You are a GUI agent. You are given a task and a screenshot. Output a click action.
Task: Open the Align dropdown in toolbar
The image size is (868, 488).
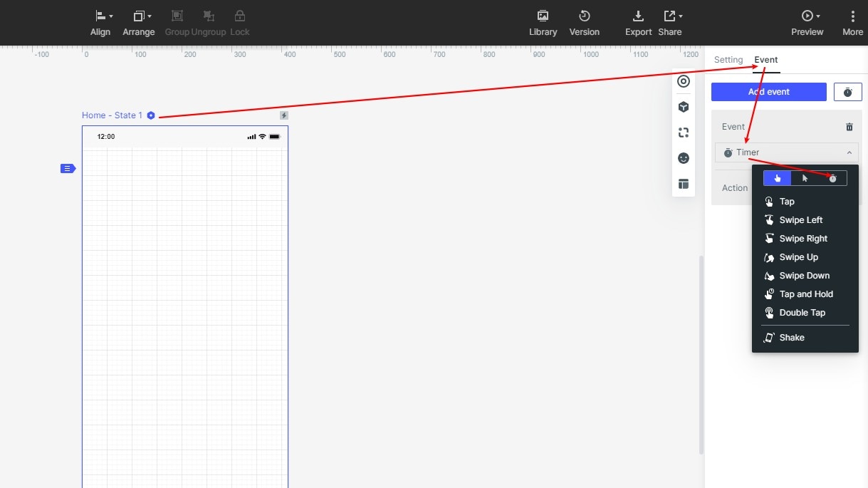pos(100,23)
